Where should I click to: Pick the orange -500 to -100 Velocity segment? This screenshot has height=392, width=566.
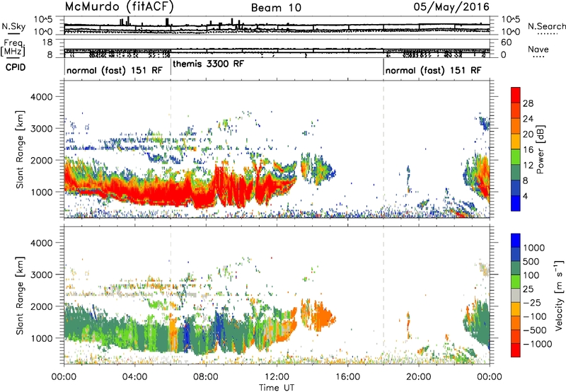[516, 323]
